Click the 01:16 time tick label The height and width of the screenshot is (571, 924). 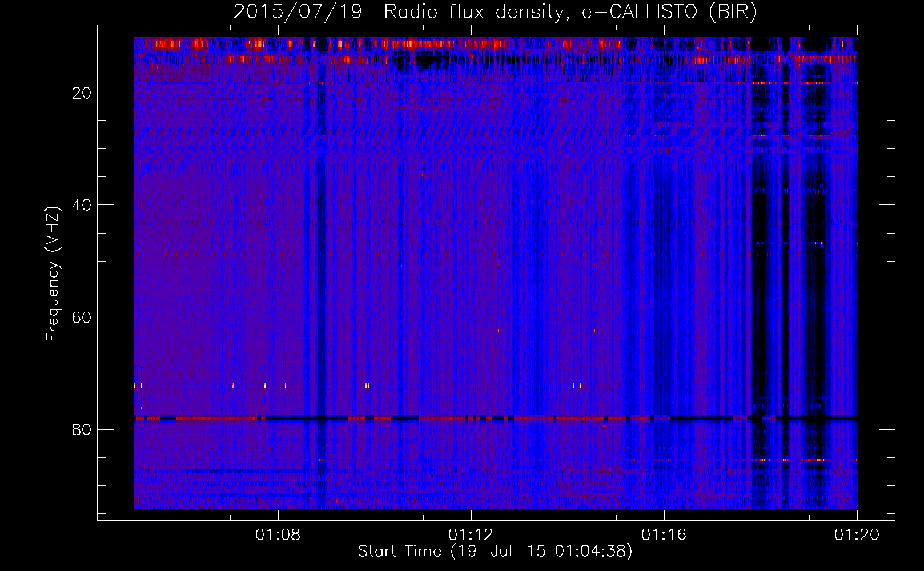pyautogui.click(x=664, y=535)
